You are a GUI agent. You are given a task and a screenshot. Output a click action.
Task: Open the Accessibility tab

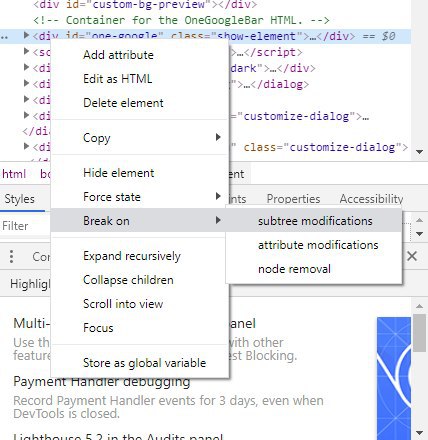tap(371, 199)
